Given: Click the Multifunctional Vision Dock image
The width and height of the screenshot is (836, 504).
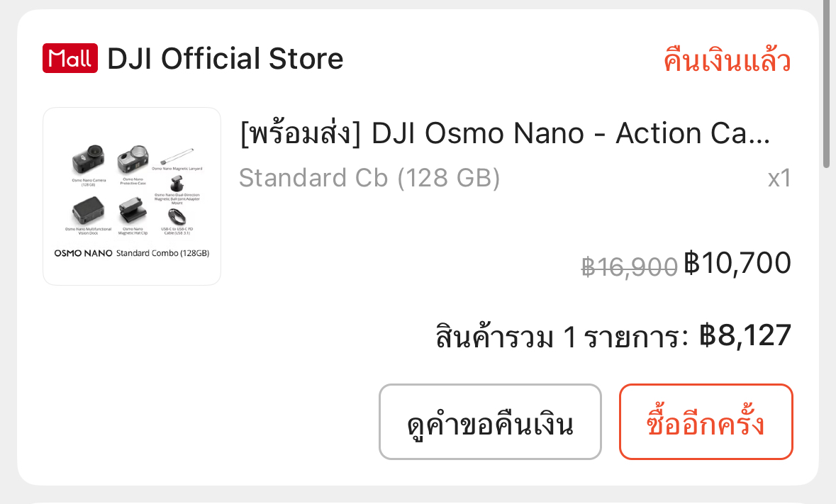Looking at the screenshot, I should click(89, 211).
